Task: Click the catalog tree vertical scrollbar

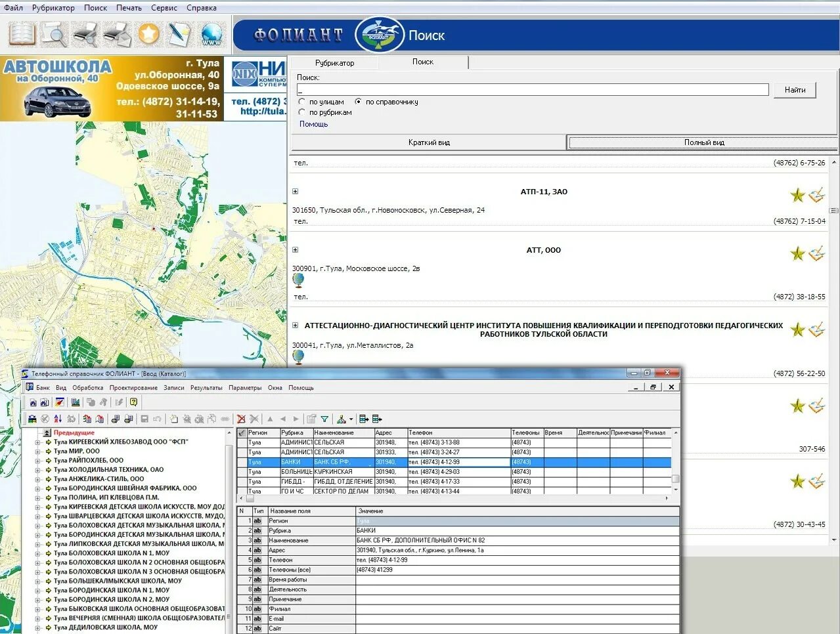Action: [229, 530]
